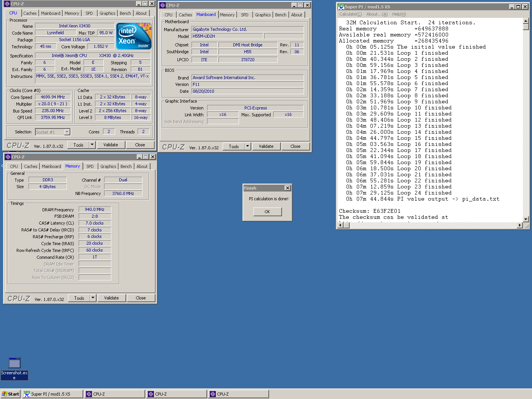Image resolution: width=532 pixels, height=399 pixels.
Task: Click Validate in the Mainboard window
Action: (266, 146)
